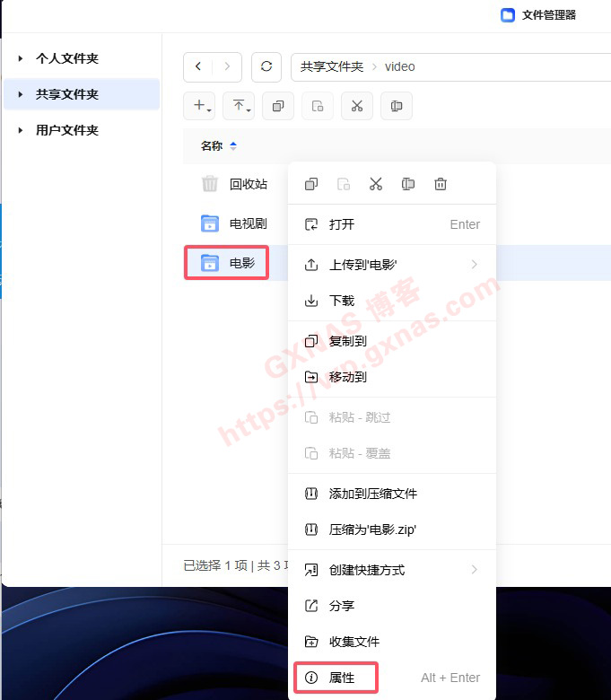Click the scissors cut icon in main toolbar
The width and height of the screenshot is (611, 700).
pyautogui.click(x=356, y=106)
